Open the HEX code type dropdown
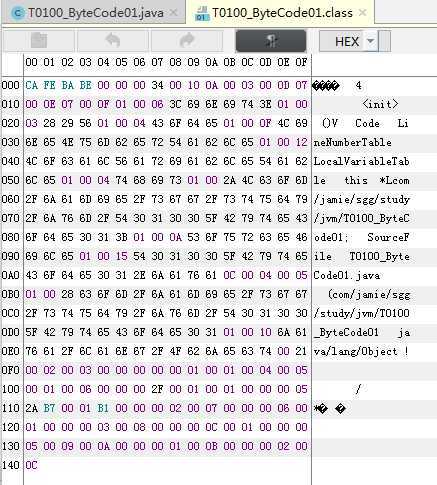437x485 pixels. tap(370, 41)
